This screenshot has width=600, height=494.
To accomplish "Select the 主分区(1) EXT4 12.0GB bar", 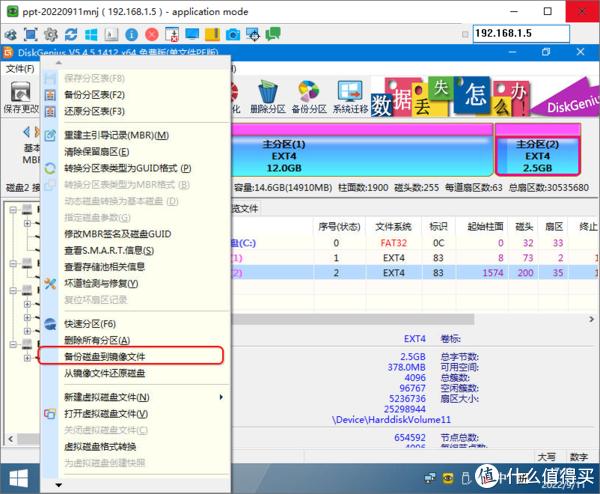I will [362, 150].
